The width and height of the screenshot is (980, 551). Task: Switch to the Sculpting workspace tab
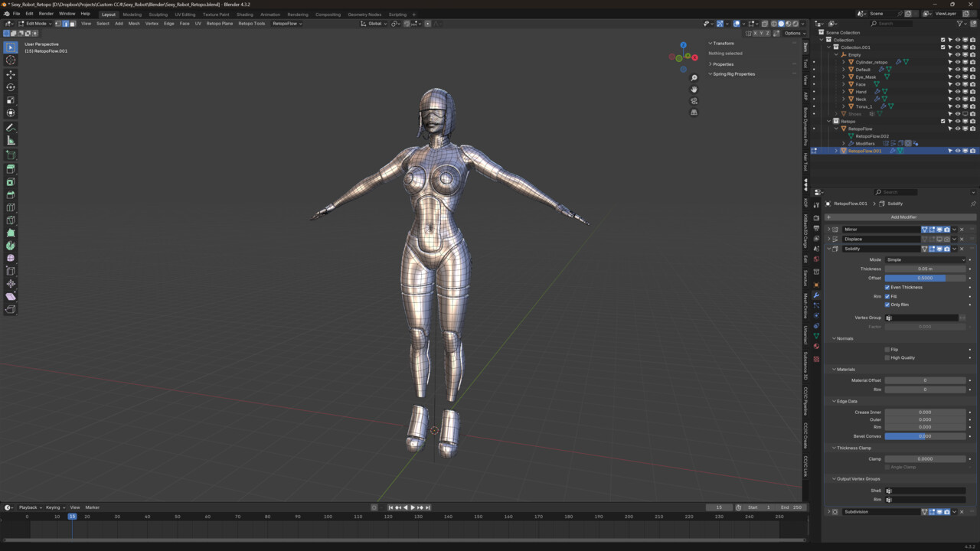[158, 14]
